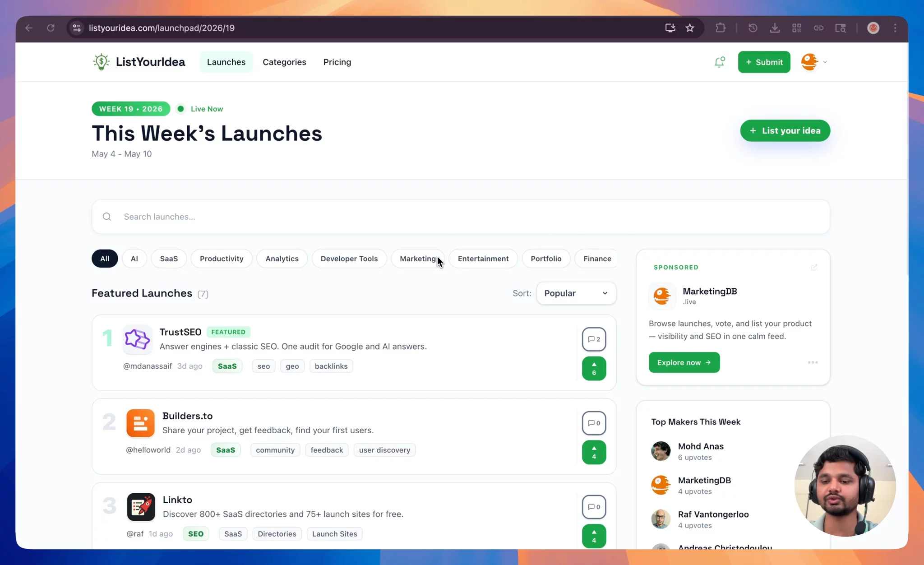Upvote TrustSEO with the 6 votes button
This screenshot has height=565, width=924.
[x=594, y=368]
